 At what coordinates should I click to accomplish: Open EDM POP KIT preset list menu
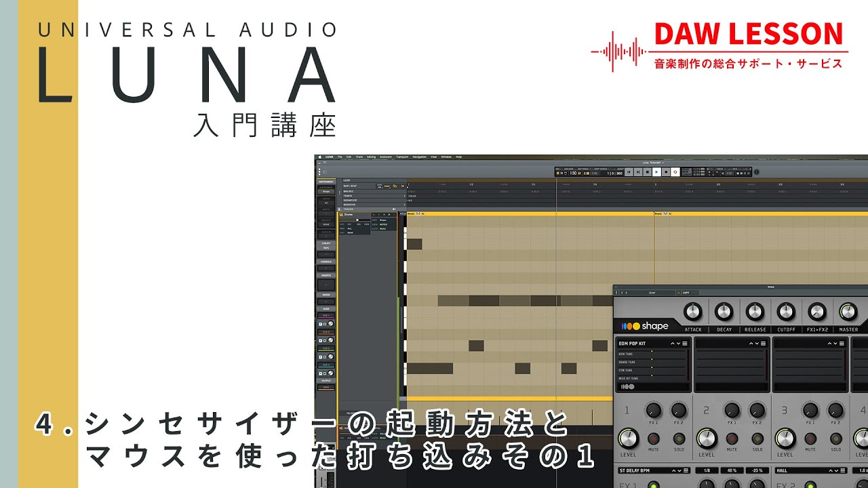(x=686, y=344)
